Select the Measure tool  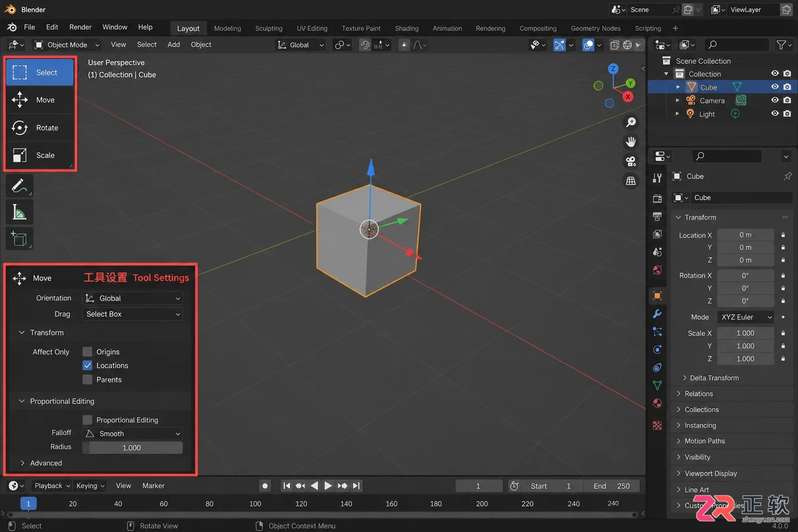point(19,212)
